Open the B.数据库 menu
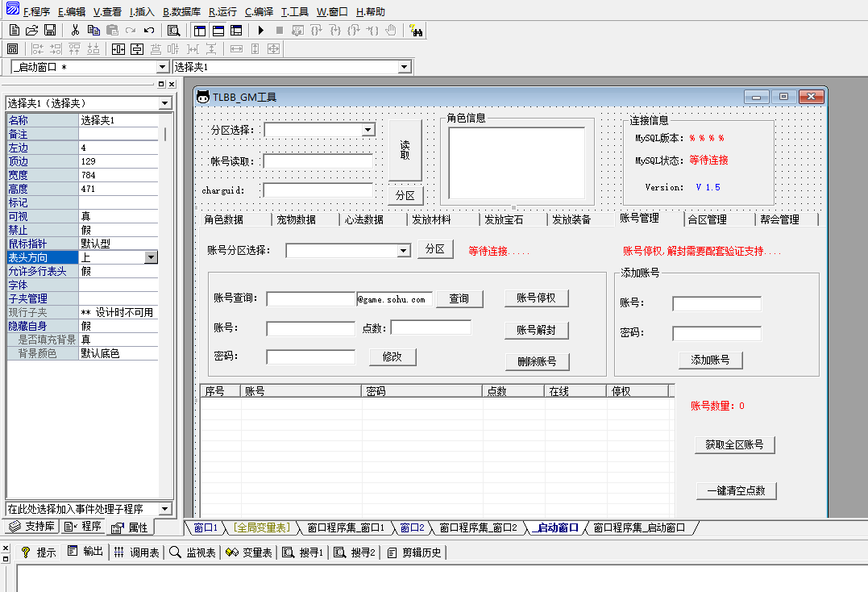The image size is (868, 592). coord(181,12)
